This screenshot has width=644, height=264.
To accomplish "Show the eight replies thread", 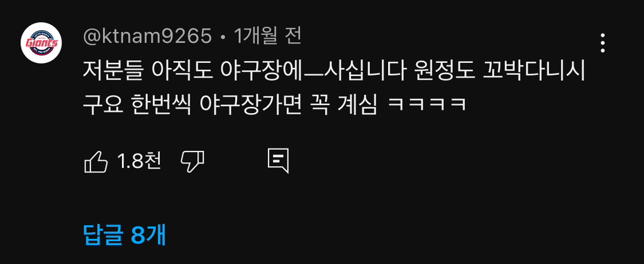I will 125,235.
